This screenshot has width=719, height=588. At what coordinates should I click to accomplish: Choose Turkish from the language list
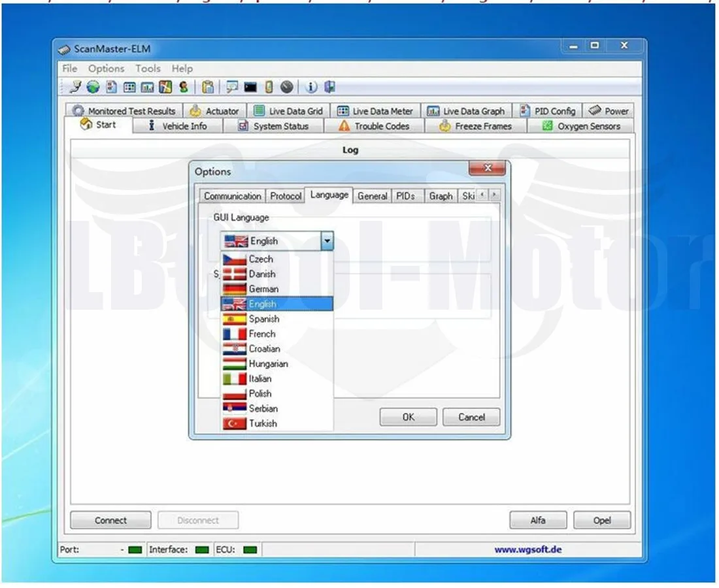tap(277, 423)
